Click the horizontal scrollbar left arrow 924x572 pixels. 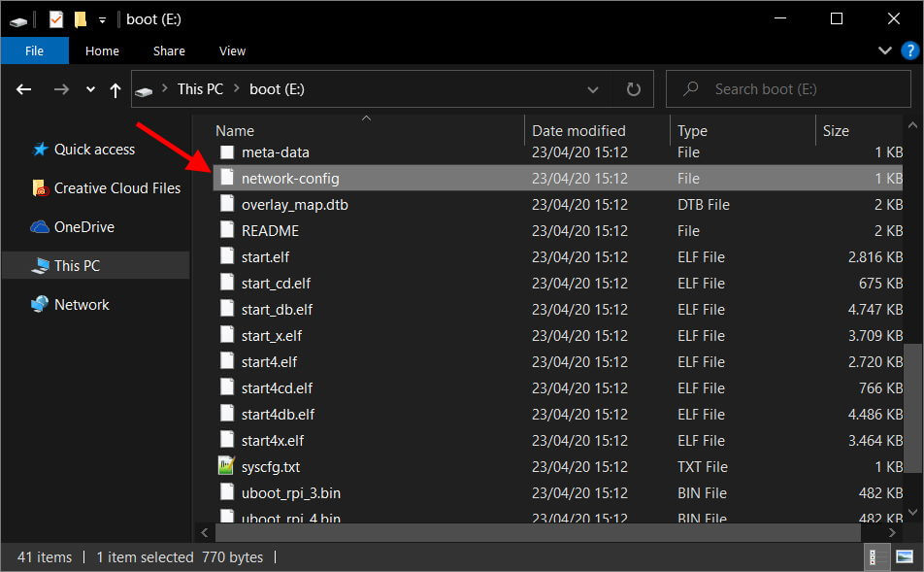click(x=204, y=532)
